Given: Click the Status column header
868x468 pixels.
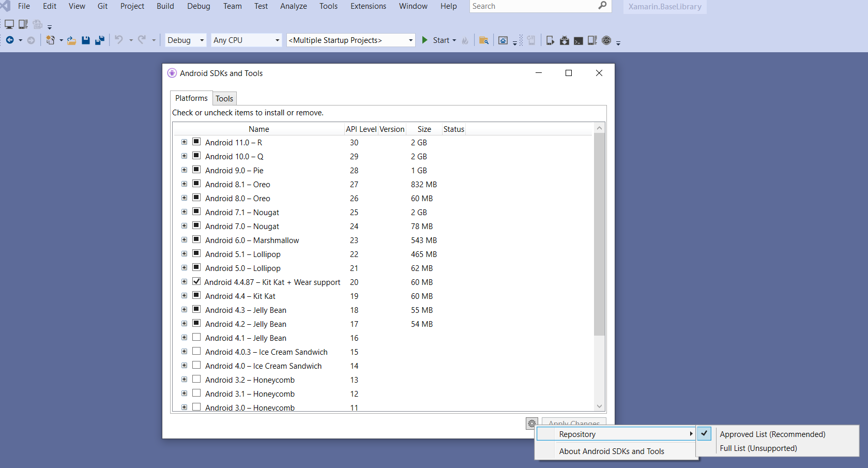Looking at the screenshot, I should pos(454,129).
